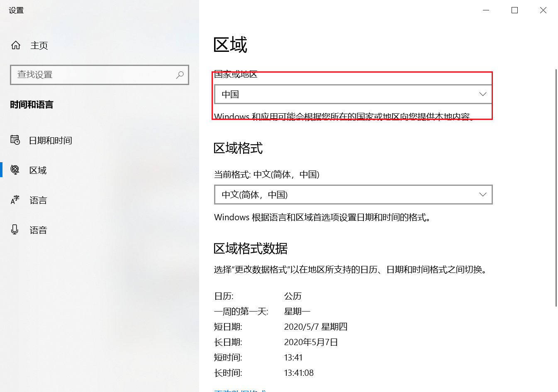Image resolution: width=558 pixels, height=392 pixels.
Task: Click the long date value 2020年5月7日
Action: [x=311, y=342]
